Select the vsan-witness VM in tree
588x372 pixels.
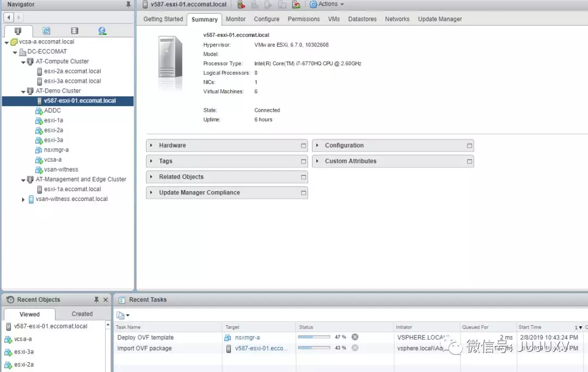(61, 169)
